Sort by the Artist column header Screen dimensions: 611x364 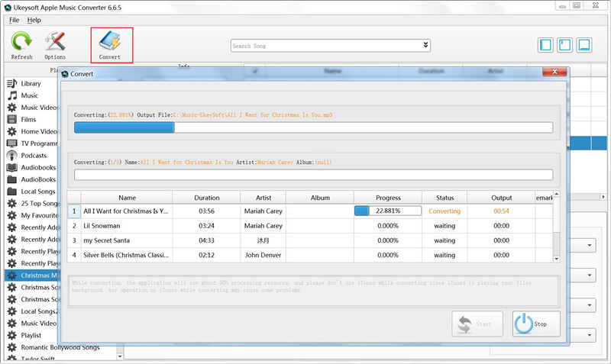tap(263, 198)
